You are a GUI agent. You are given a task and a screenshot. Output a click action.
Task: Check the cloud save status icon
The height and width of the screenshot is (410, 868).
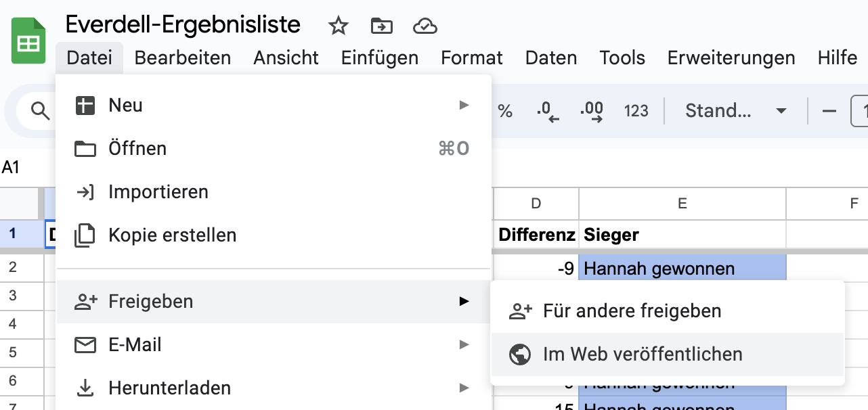[425, 26]
